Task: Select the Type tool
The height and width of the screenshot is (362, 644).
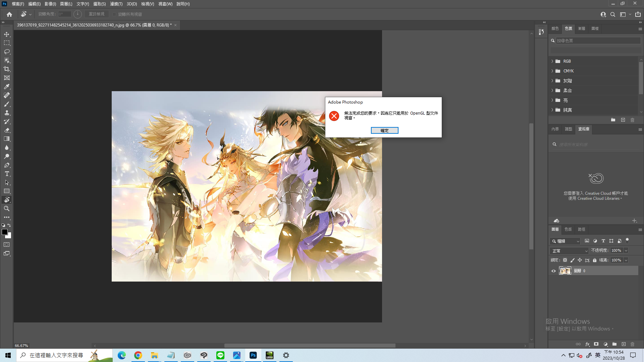Action: pos(7,174)
